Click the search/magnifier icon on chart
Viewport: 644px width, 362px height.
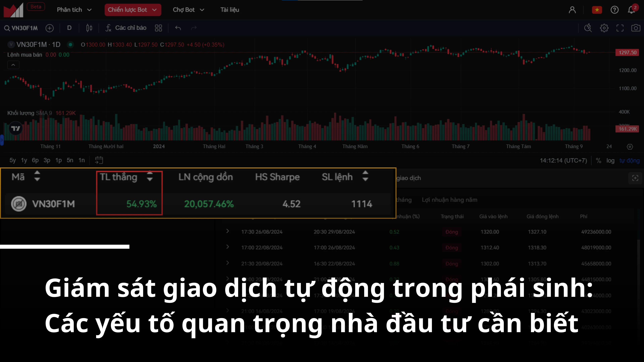[x=588, y=28]
